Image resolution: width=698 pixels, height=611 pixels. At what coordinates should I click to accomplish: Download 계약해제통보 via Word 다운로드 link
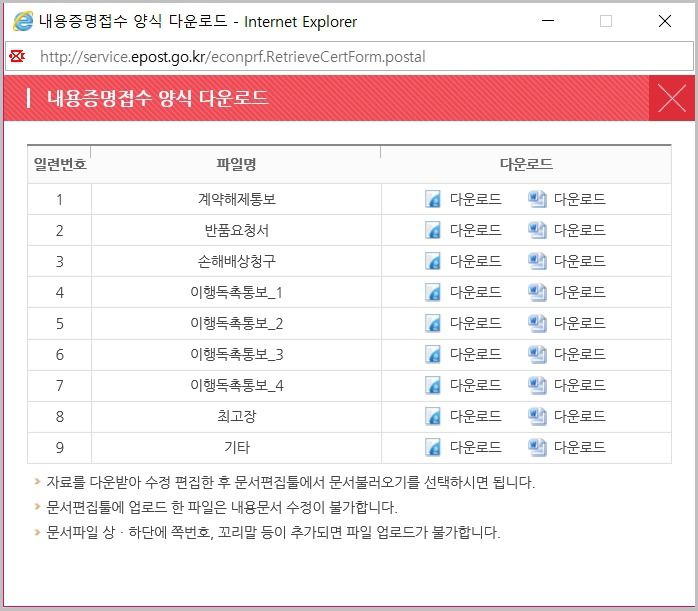[579, 199]
